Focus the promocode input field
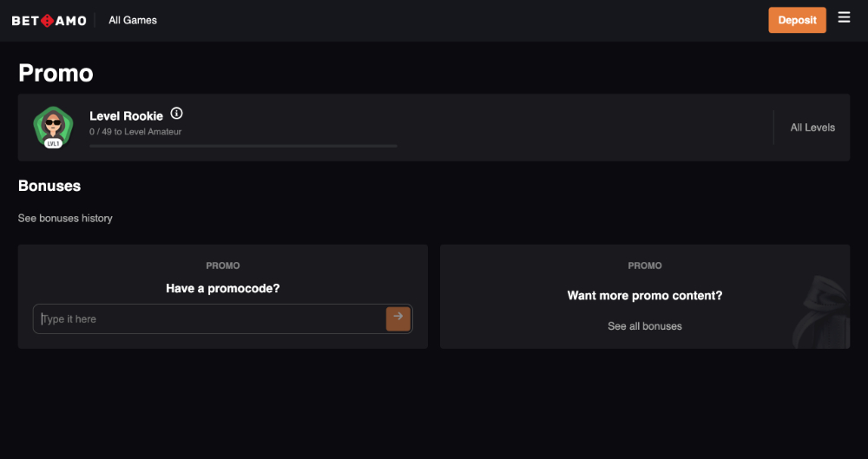868x459 pixels. coord(208,319)
